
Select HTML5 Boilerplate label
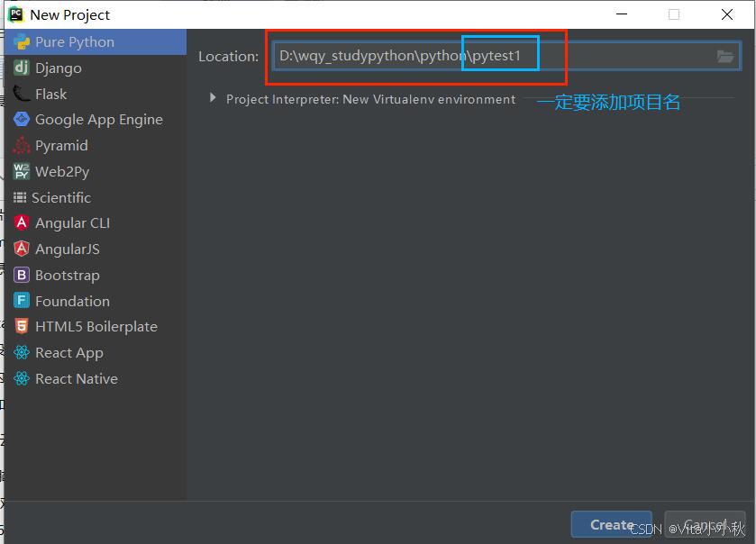pyautogui.click(x=96, y=327)
